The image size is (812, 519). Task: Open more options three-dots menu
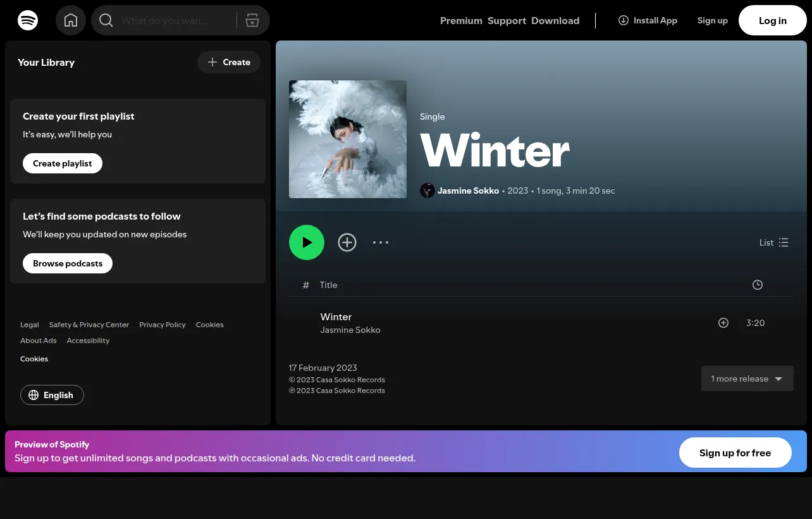(381, 242)
